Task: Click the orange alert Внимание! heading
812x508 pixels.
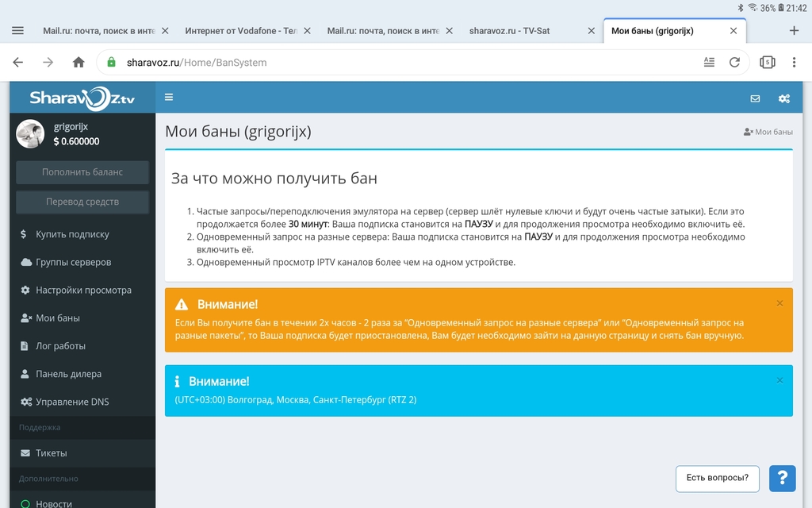Action: point(228,304)
